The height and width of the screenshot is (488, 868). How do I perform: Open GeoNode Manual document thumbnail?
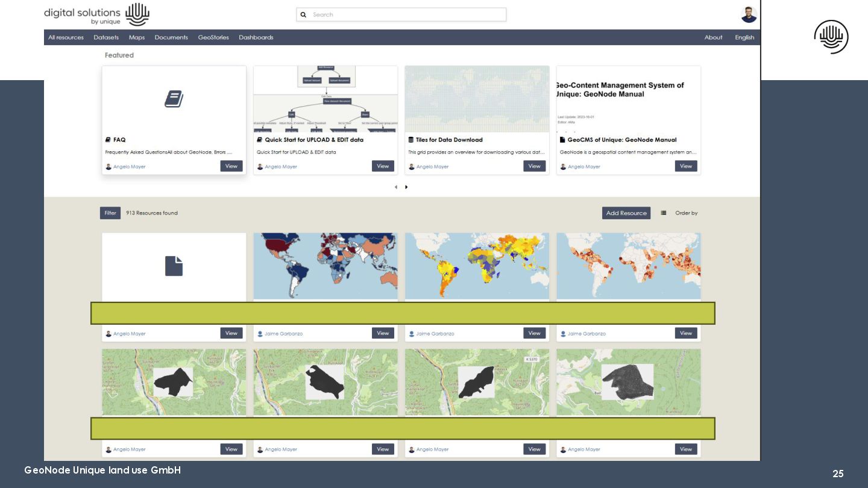629,99
